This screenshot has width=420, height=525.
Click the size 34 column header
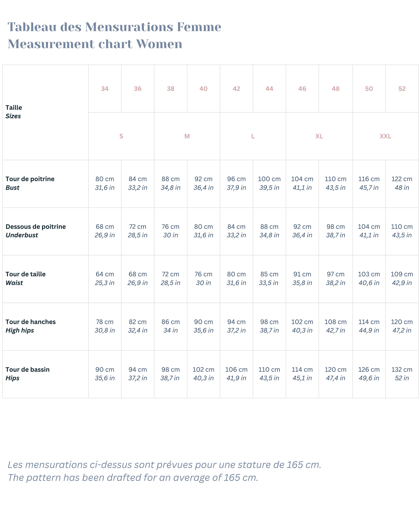[x=105, y=89]
